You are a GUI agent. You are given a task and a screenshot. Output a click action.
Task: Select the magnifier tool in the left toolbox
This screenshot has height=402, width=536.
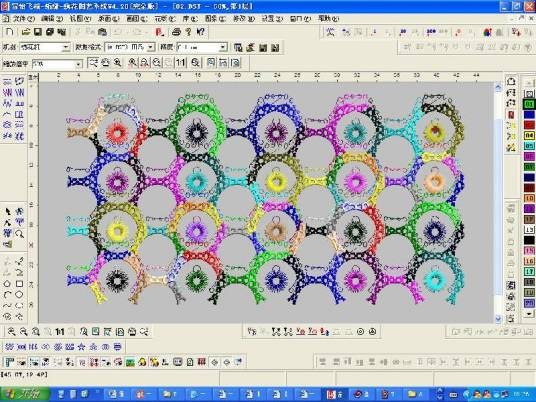20,234
